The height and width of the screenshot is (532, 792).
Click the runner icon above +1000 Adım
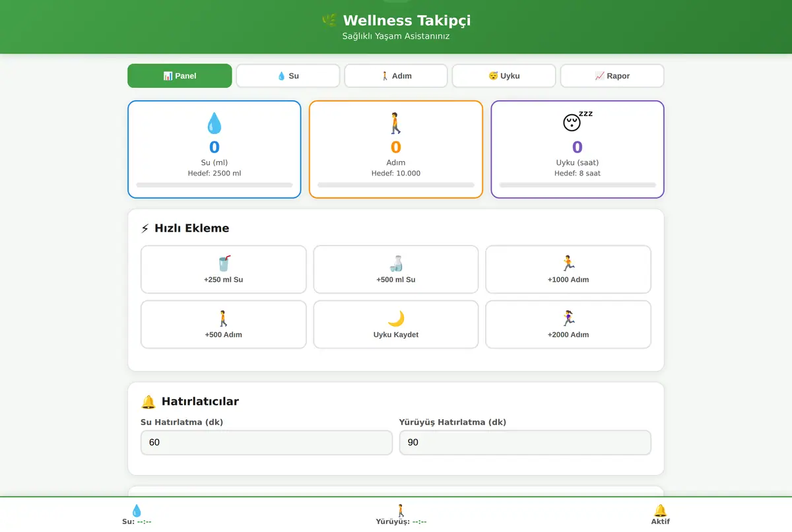(568, 263)
